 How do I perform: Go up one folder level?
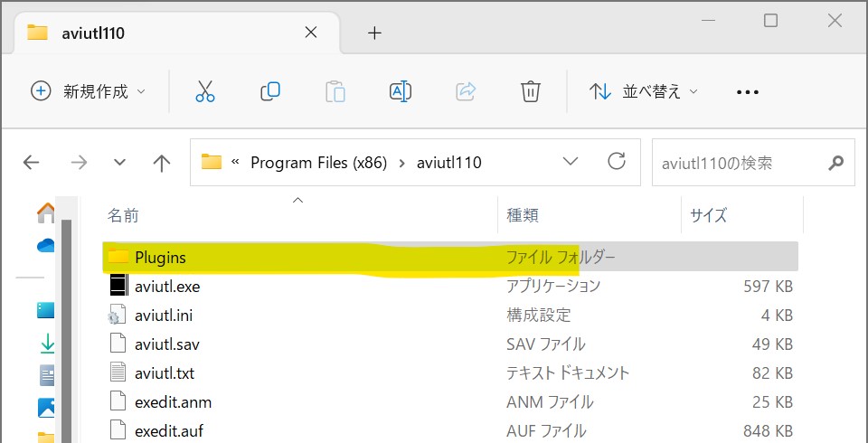(x=161, y=163)
